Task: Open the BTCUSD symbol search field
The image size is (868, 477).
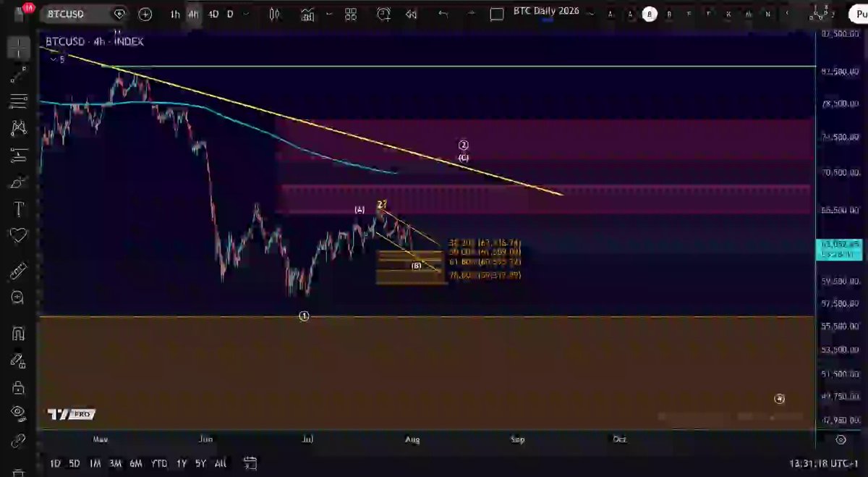Action: [85, 14]
